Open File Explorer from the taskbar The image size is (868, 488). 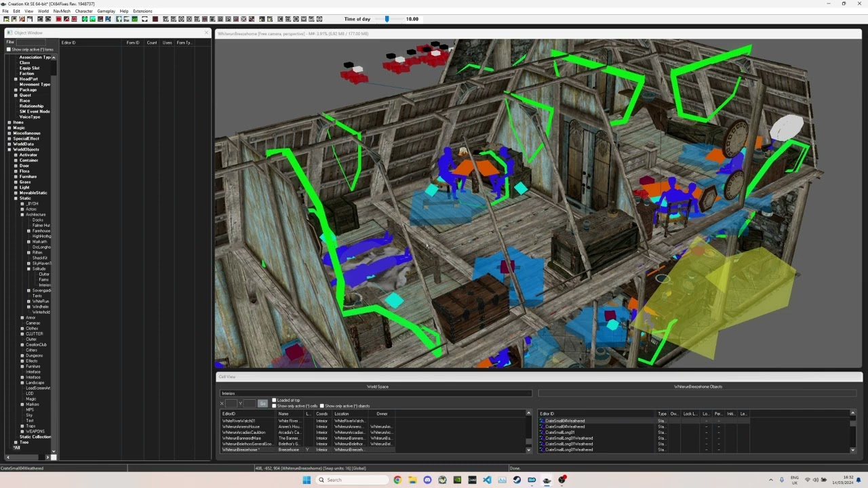[412, 480]
